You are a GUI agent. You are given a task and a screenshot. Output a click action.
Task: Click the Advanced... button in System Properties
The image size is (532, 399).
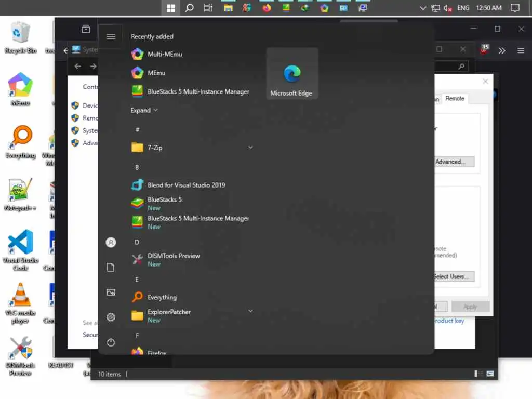pyautogui.click(x=454, y=162)
